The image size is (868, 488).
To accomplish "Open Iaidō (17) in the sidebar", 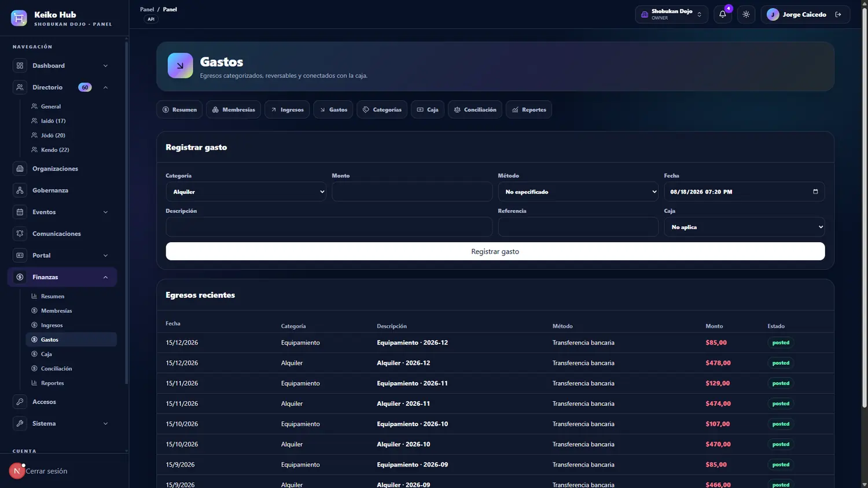I will (x=53, y=121).
